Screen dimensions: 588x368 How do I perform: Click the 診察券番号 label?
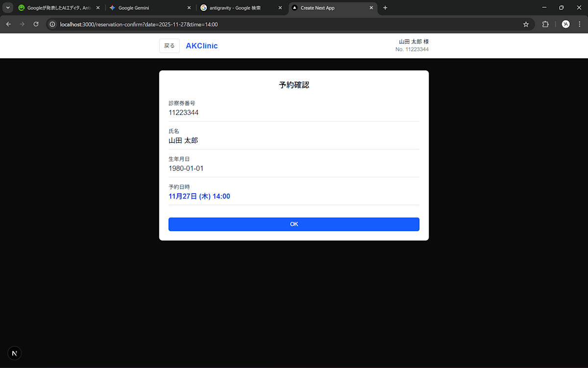(182, 103)
